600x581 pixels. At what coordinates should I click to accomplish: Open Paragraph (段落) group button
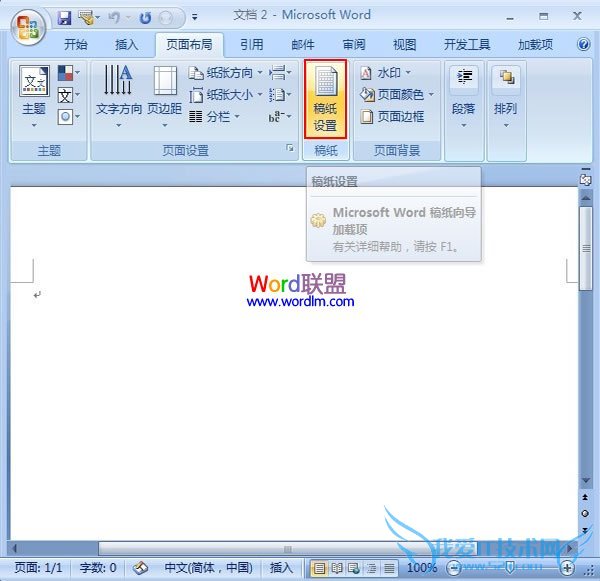(464, 97)
